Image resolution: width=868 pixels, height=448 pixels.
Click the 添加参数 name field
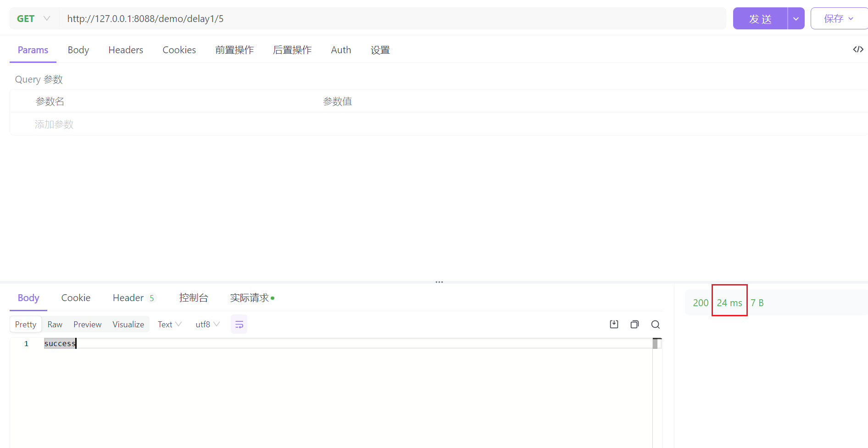click(x=54, y=124)
